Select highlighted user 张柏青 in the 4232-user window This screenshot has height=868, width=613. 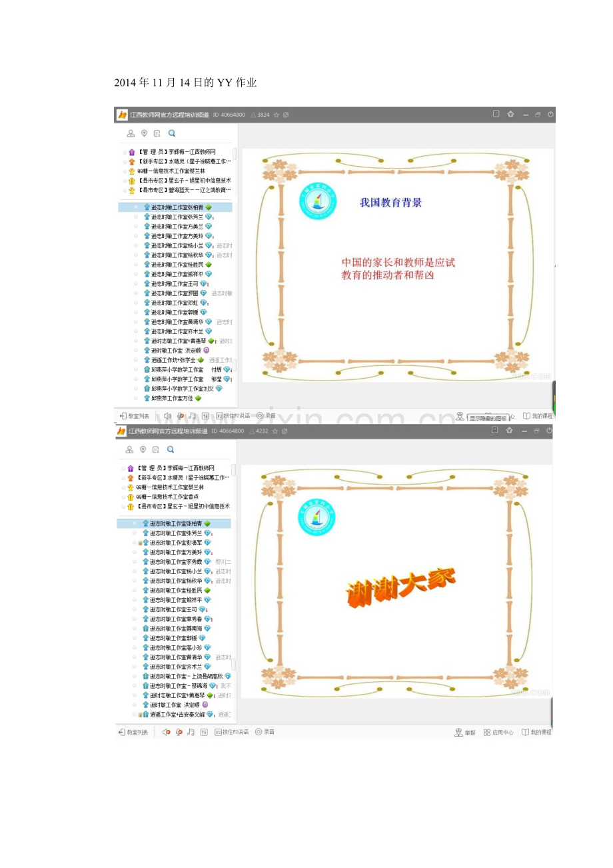coord(174,524)
